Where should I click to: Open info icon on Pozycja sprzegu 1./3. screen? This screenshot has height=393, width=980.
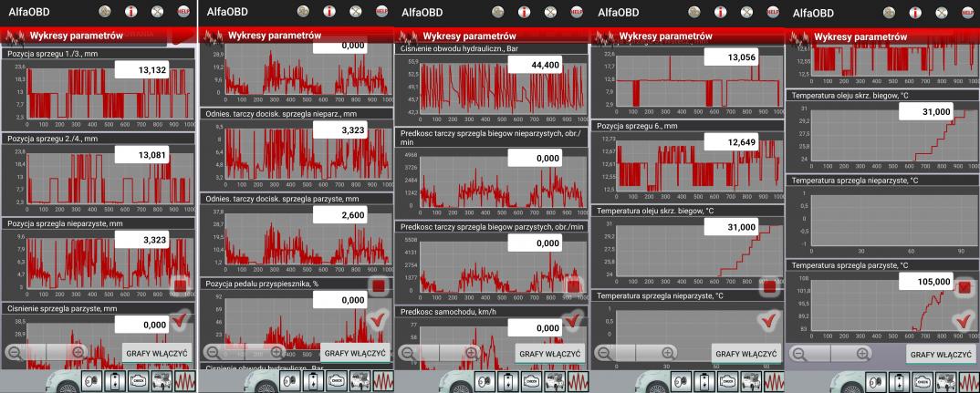tap(130, 11)
